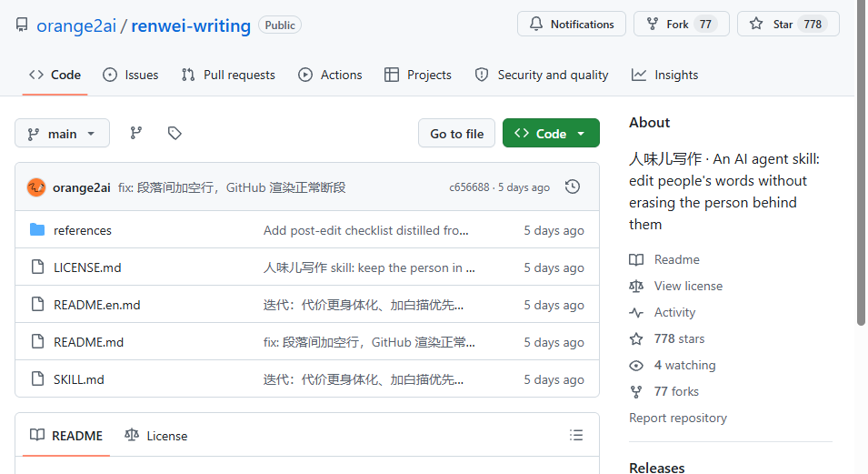Viewport: 868px width, 474px height.
Task: Open README.en.md file
Action: [x=97, y=305]
